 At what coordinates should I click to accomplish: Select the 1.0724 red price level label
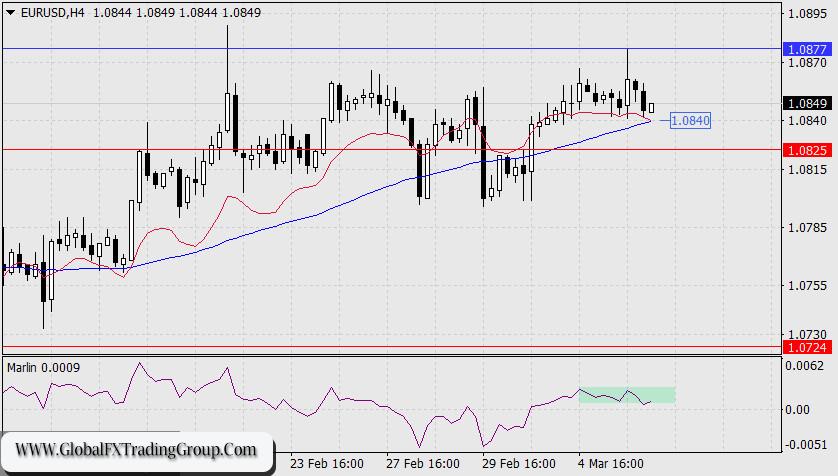807,347
